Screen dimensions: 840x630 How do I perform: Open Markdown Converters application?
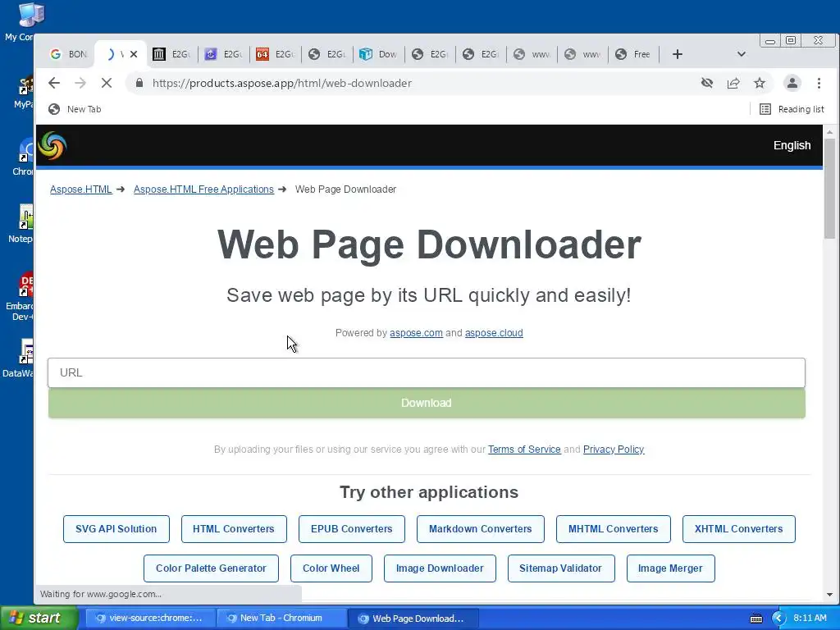[481, 529]
